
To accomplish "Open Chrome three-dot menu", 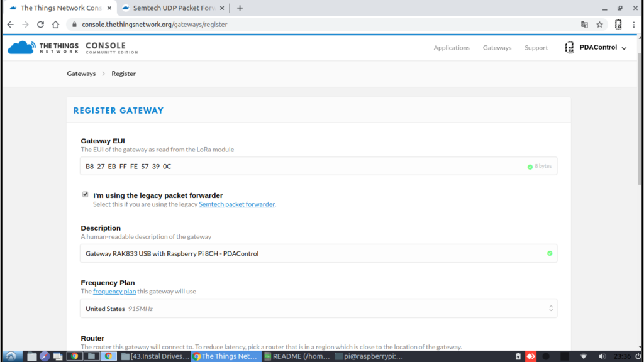I will (x=634, y=25).
